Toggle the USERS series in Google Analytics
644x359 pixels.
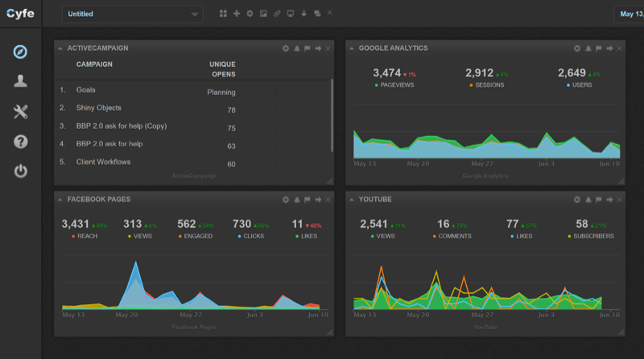click(580, 85)
